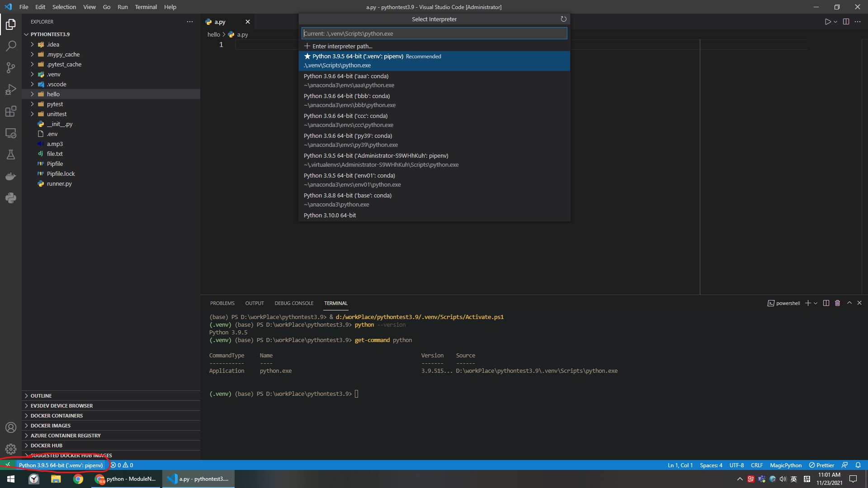The height and width of the screenshot is (488, 868).
Task: Open the Manage gear icon
Action: tap(11, 449)
